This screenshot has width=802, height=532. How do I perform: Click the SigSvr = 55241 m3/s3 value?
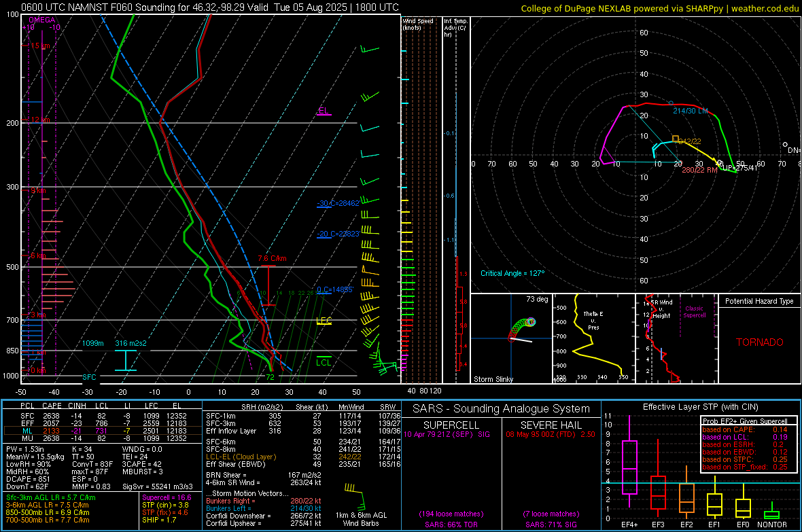click(158, 486)
